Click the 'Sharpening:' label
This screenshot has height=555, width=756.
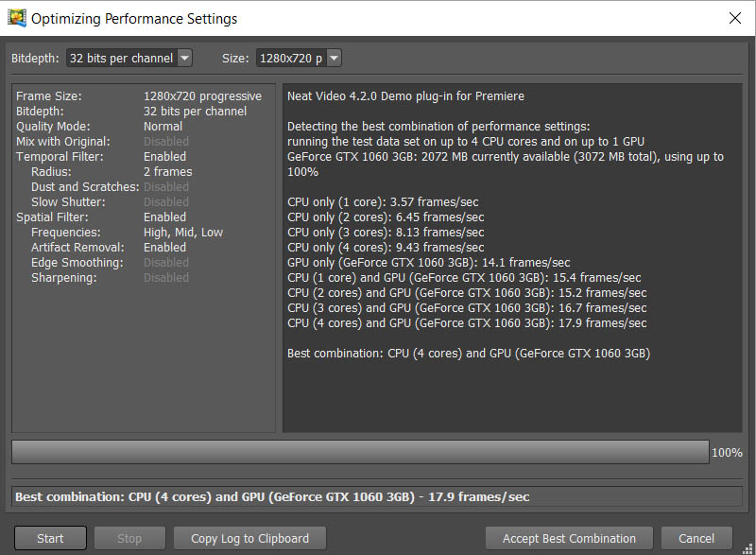click(64, 278)
